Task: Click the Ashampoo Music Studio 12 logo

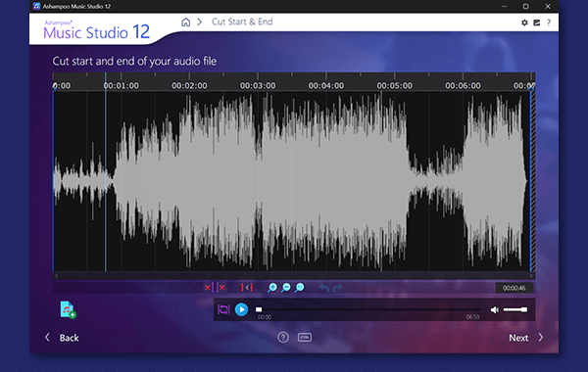Action: pos(96,30)
